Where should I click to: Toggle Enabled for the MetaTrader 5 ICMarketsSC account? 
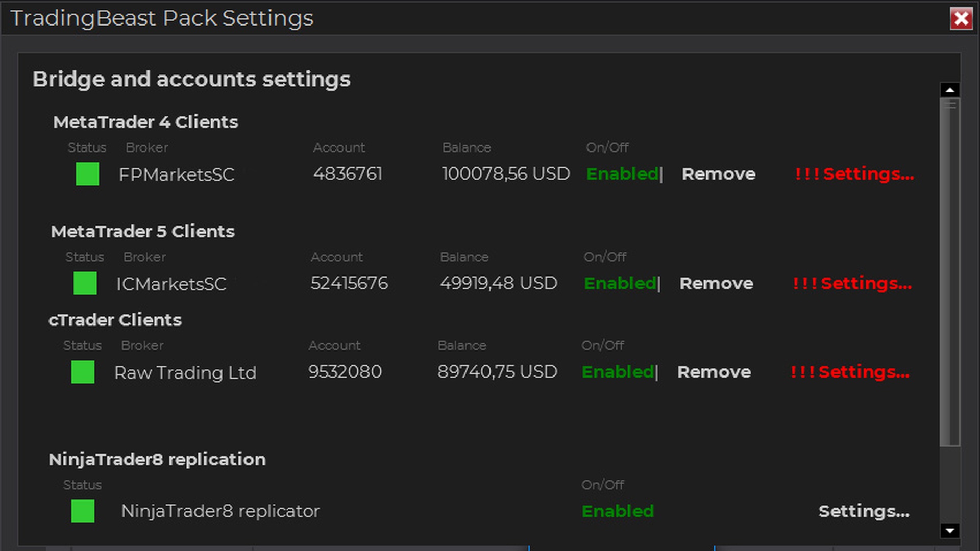click(x=620, y=283)
